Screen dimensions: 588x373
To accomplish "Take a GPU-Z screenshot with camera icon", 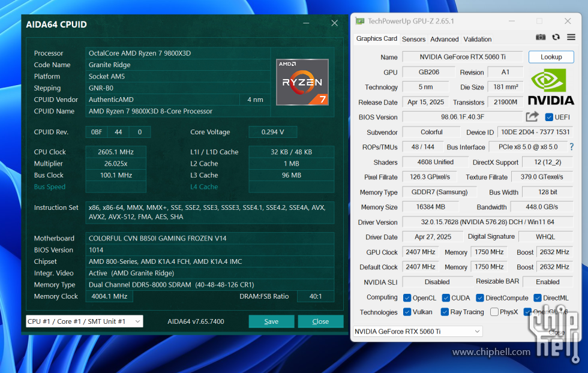I will (x=541, y=37).
